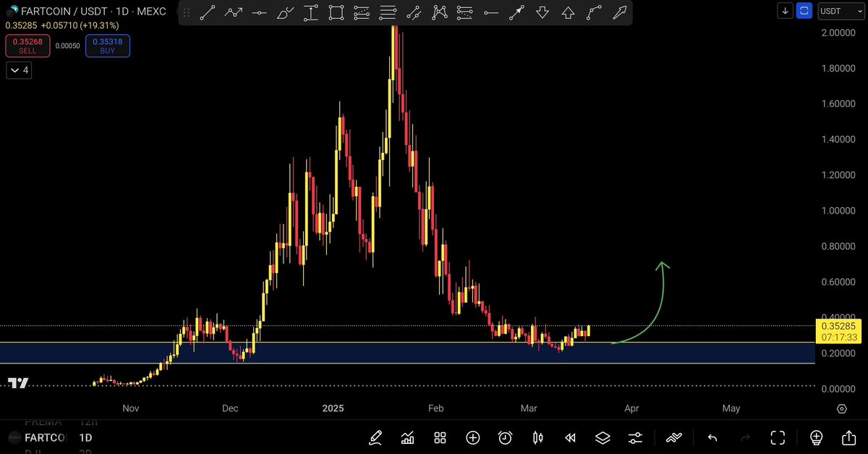
Task: Select the parallel channel tool
Action: pos(414,12)
